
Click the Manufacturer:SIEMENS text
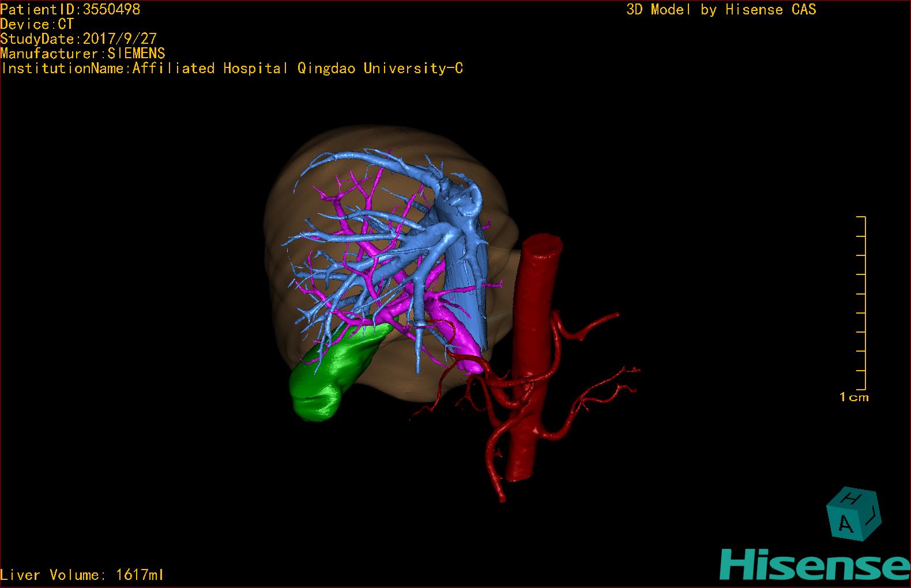83,54
